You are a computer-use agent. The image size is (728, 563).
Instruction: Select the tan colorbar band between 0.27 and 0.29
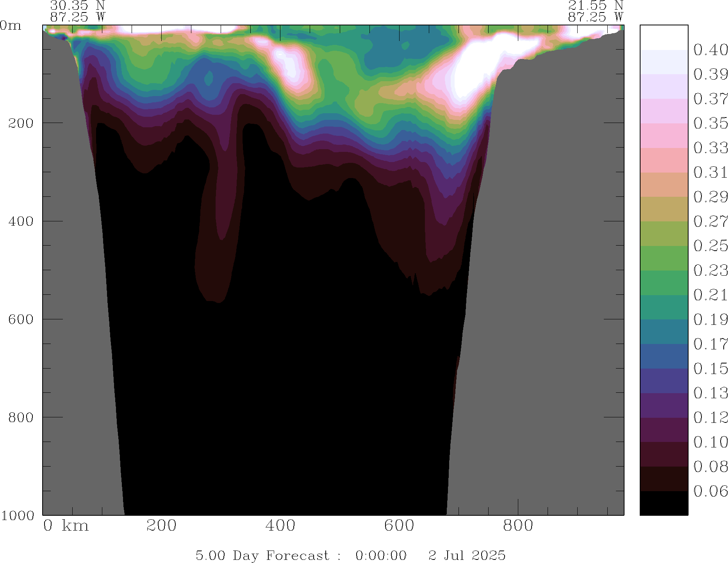click(664, 209)
